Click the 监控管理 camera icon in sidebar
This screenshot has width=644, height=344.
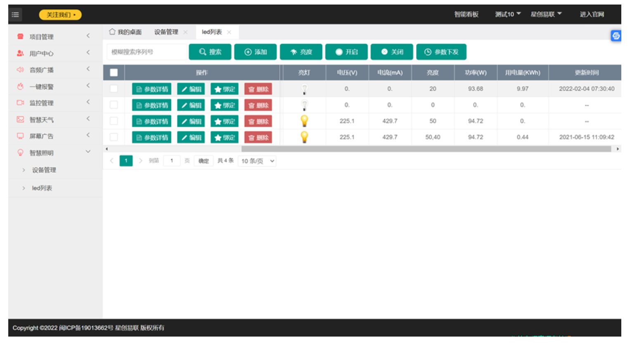[20, 103]
